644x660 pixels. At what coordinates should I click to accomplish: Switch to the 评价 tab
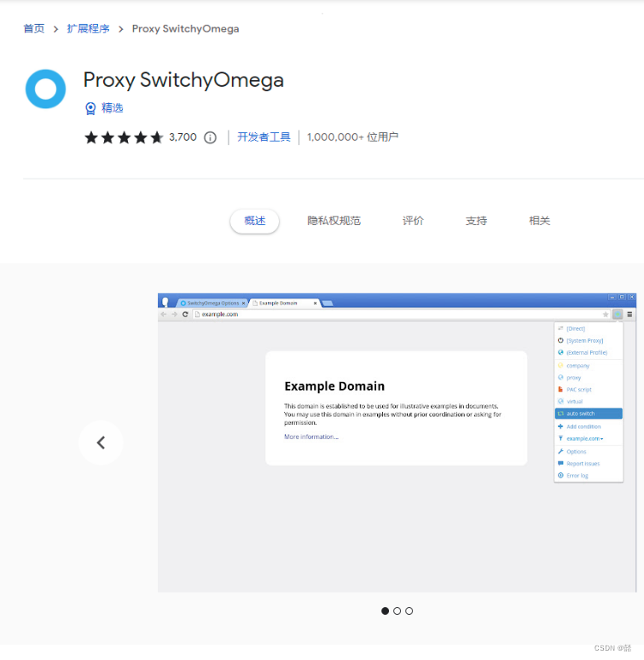pos(413,221)
